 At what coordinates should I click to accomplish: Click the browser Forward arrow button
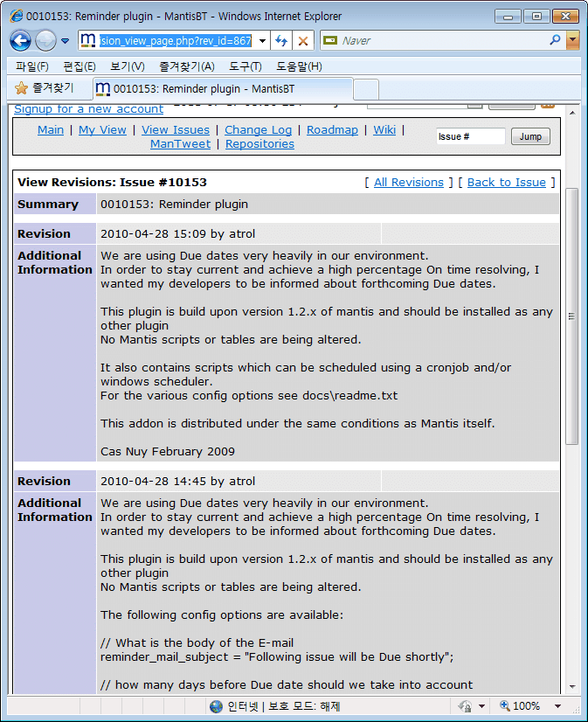click(45, 40)
